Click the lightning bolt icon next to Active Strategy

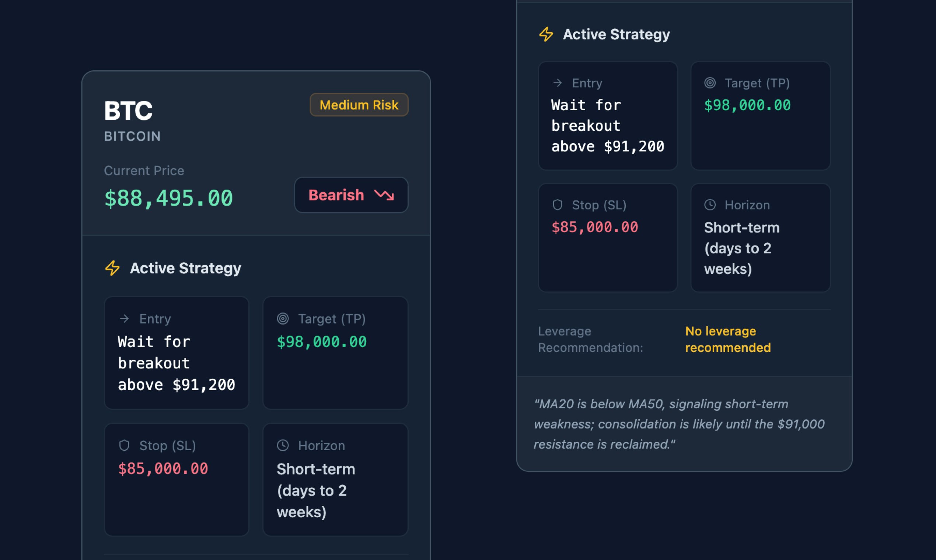coord(112,268)
